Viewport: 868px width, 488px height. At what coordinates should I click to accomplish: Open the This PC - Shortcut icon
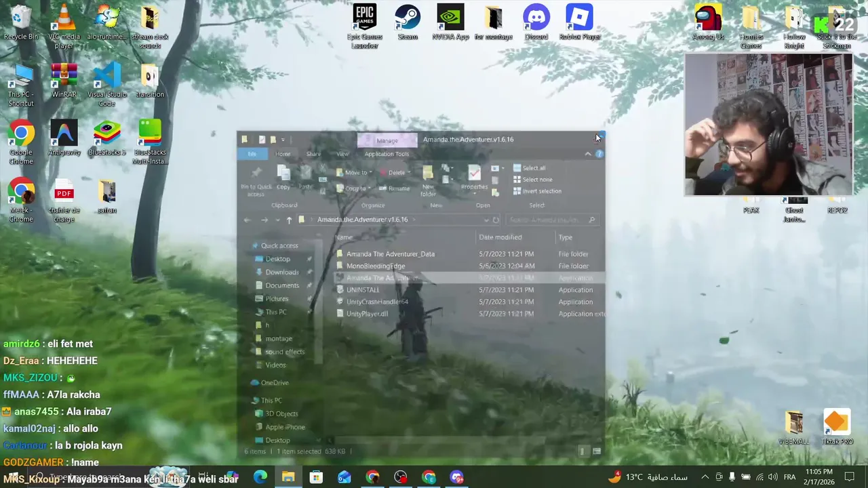[21, 85]
